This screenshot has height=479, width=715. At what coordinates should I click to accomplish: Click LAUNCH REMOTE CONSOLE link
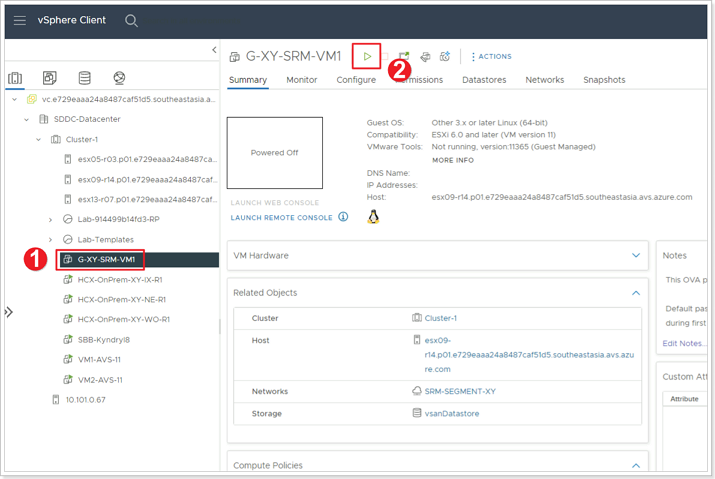pos(281,218)
